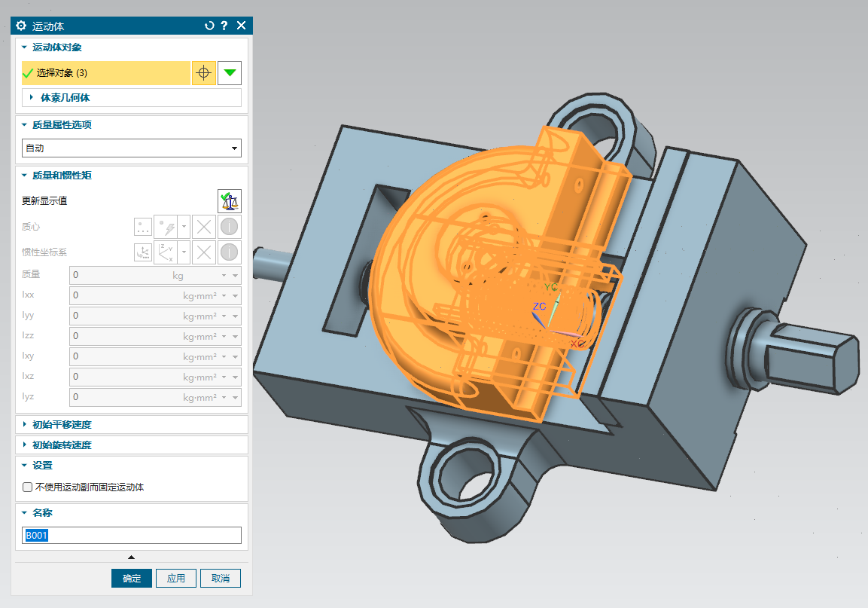This screenshot has height=608, width=868.
Task: Click the update display value scale icon
Action: click(230, 201)
